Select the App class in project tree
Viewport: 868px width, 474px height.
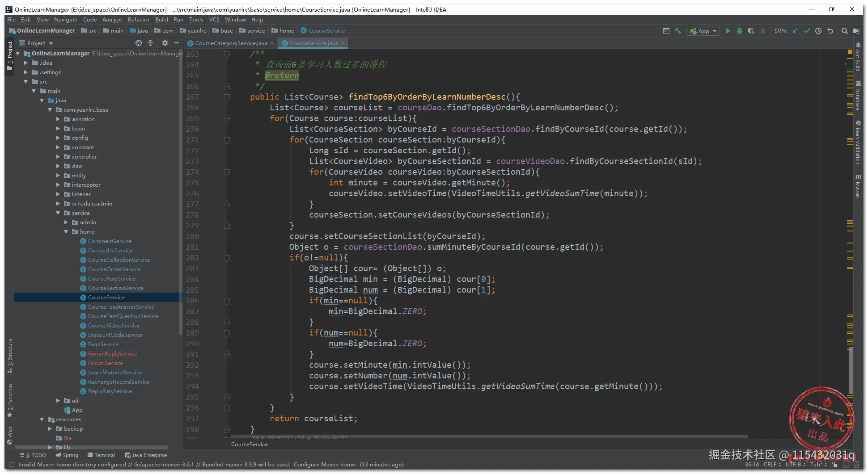77,410
